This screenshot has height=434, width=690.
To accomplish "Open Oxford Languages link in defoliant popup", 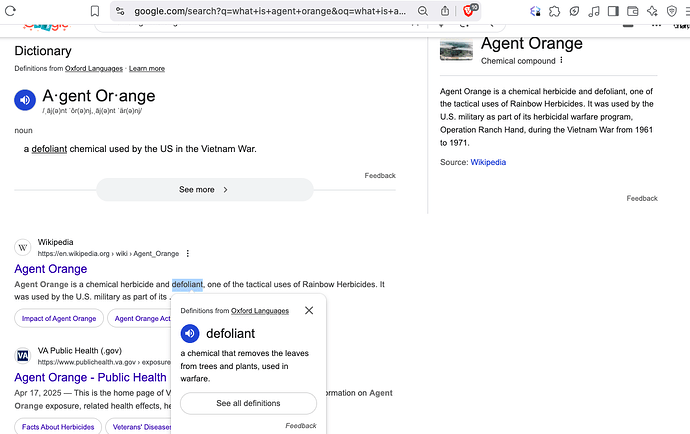I will pos(260,311).
